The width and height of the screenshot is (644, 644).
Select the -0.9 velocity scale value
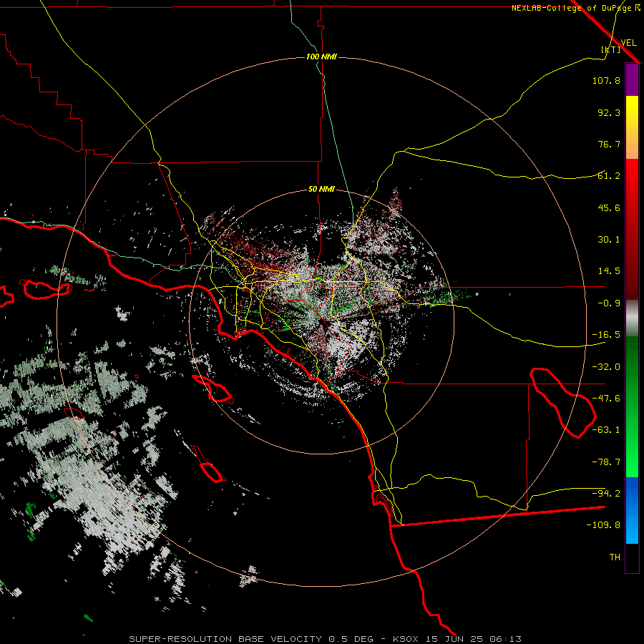609,303
